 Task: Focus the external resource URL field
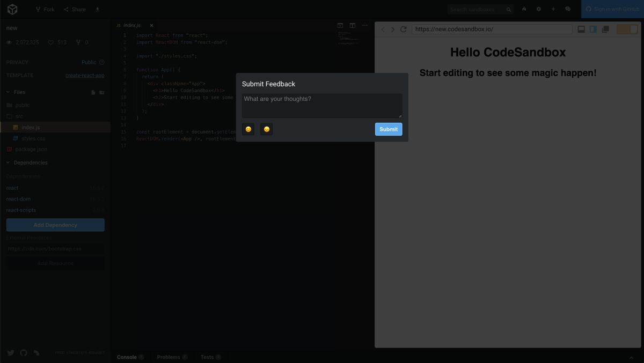(55, 249)
